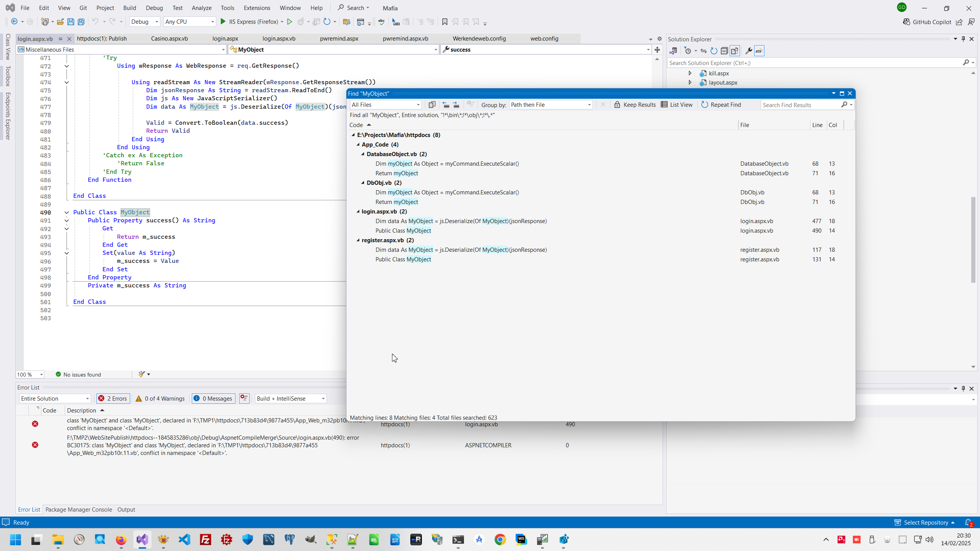The width and height of the screenshot is (980, 551).
Task: Switch to the Casino.aspx.vb tab
Action: pos(169,39)
